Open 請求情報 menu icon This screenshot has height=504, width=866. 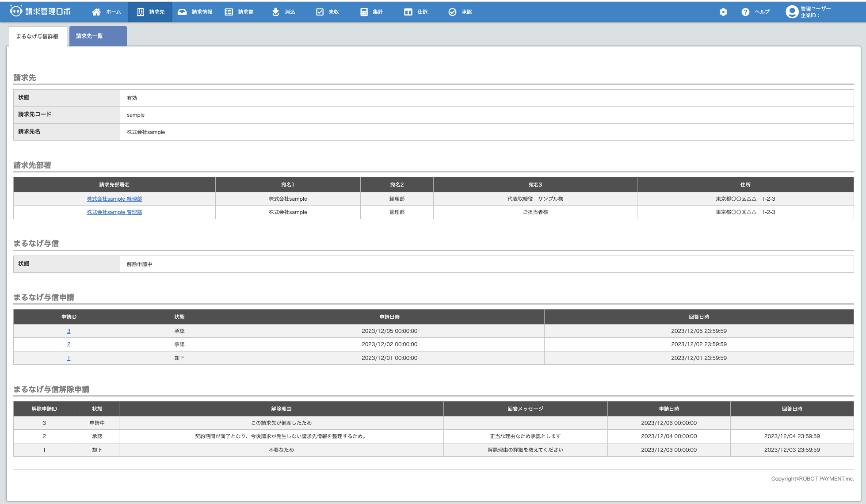tap(182, 12)
